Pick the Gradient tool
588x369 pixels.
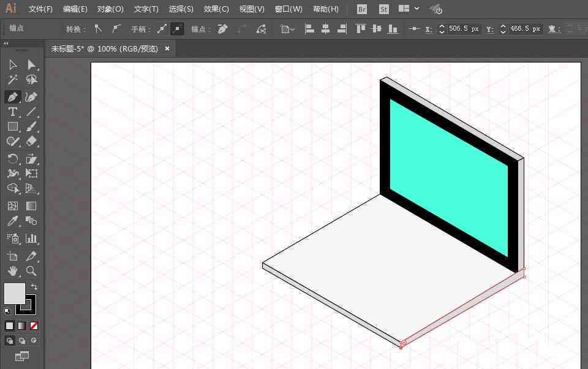tap(31, 206)
